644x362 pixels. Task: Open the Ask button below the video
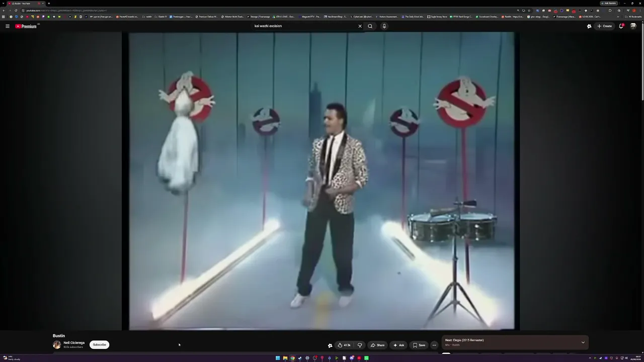398,345
